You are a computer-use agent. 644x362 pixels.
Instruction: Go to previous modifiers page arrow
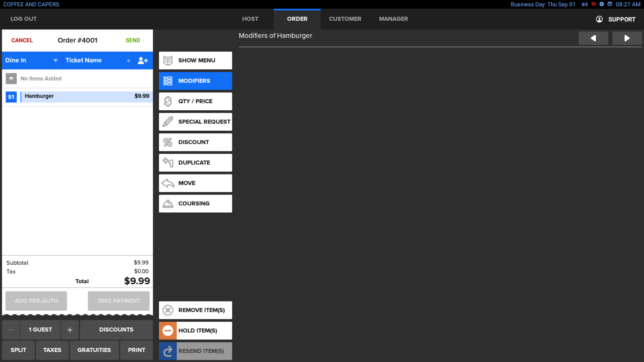click(x=593, y=38)
